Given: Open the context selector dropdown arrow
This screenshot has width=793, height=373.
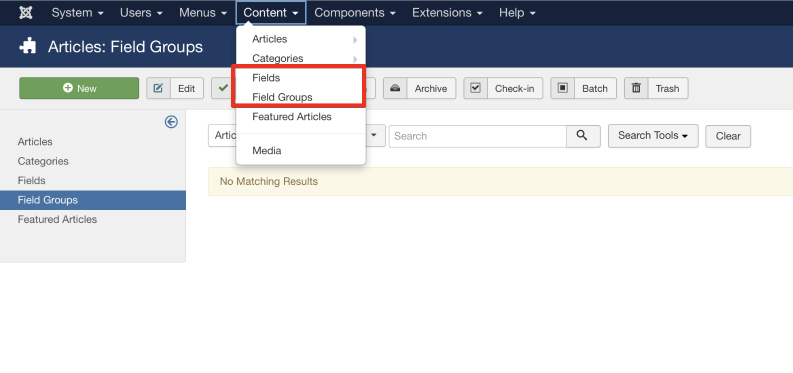Looking at the screenshot, I should point(374,135).
